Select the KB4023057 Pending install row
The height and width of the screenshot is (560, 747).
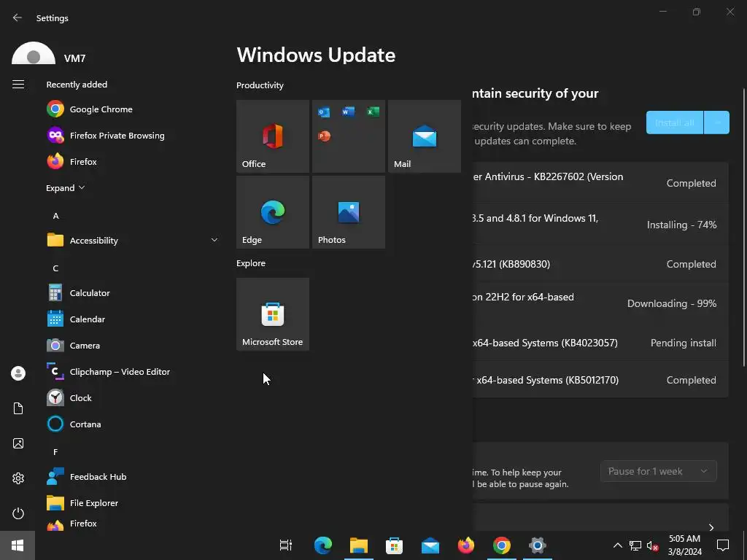point(600,343)
